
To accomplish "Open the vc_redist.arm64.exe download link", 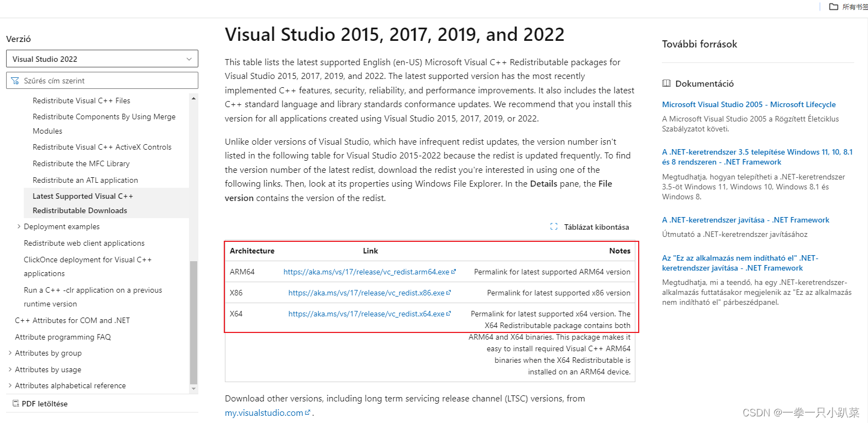I will [366, 272].
